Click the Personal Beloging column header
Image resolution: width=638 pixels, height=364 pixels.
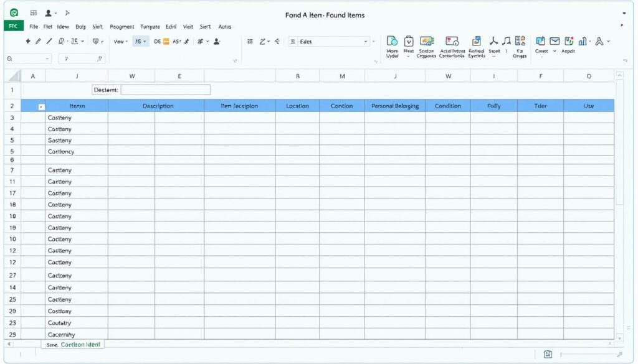pyautogui.click(x=394, y=106)
